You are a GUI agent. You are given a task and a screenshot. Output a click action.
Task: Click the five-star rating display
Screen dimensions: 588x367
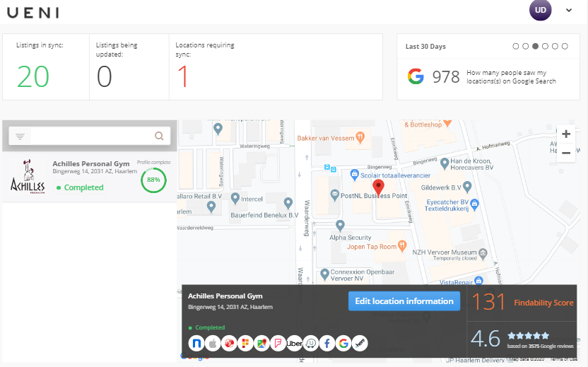(528, 335)
